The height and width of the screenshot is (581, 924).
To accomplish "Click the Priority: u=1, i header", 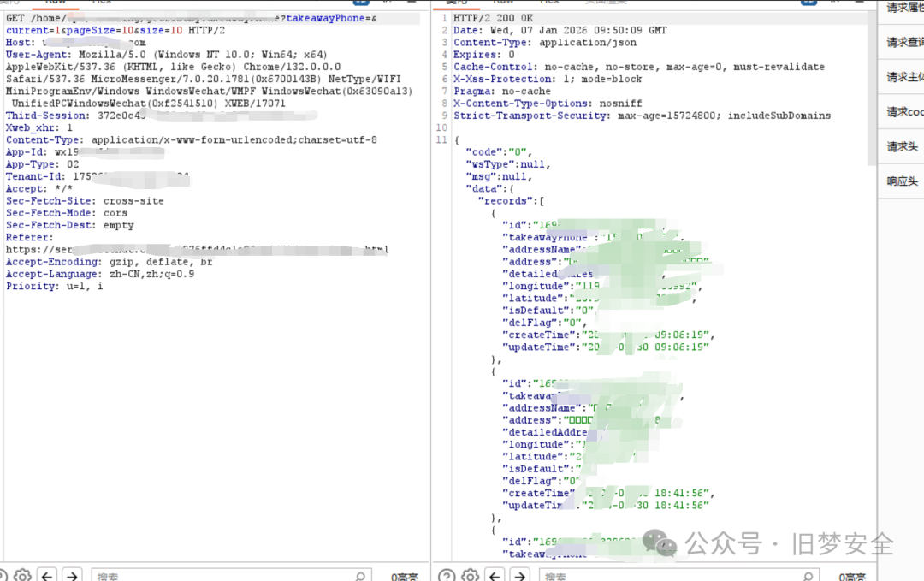I will tap(54, 287).
